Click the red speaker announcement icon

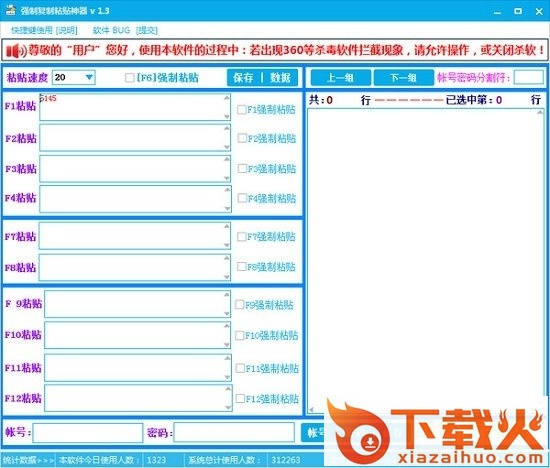click(16, 51)
